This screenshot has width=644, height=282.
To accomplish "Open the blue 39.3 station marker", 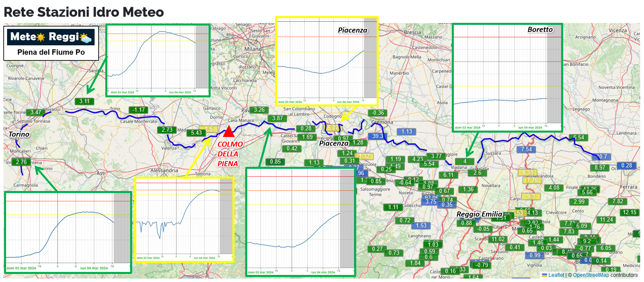I will [377, 136].
